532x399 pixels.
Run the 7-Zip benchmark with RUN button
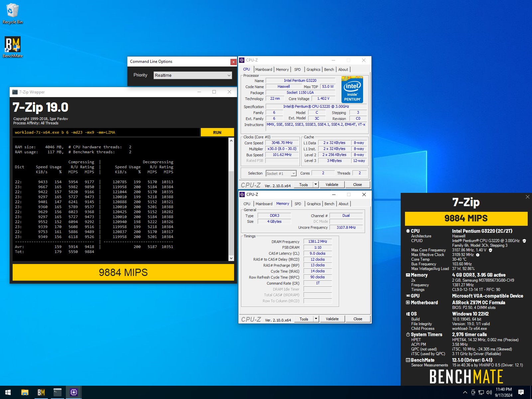point(217,132)
